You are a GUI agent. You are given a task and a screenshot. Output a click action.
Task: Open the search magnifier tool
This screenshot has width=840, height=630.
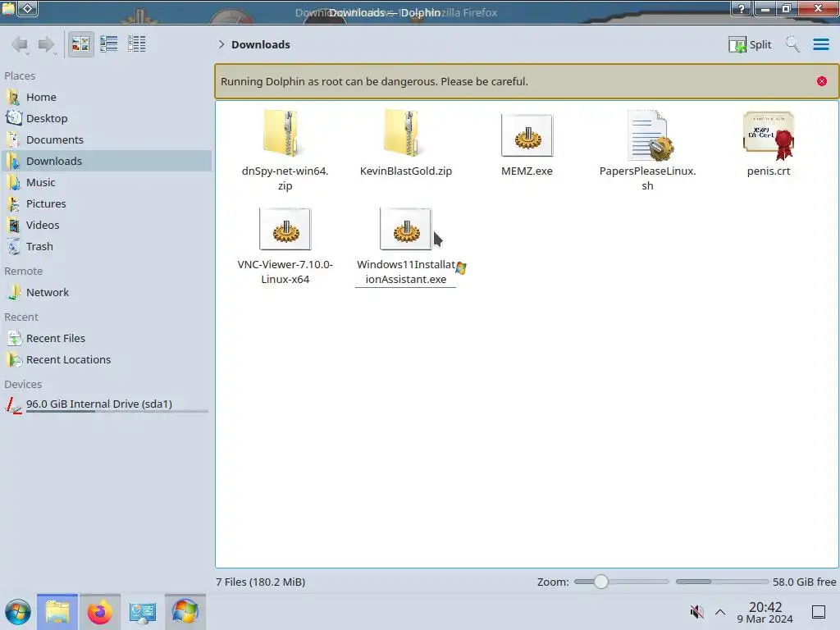pos(792,44)
